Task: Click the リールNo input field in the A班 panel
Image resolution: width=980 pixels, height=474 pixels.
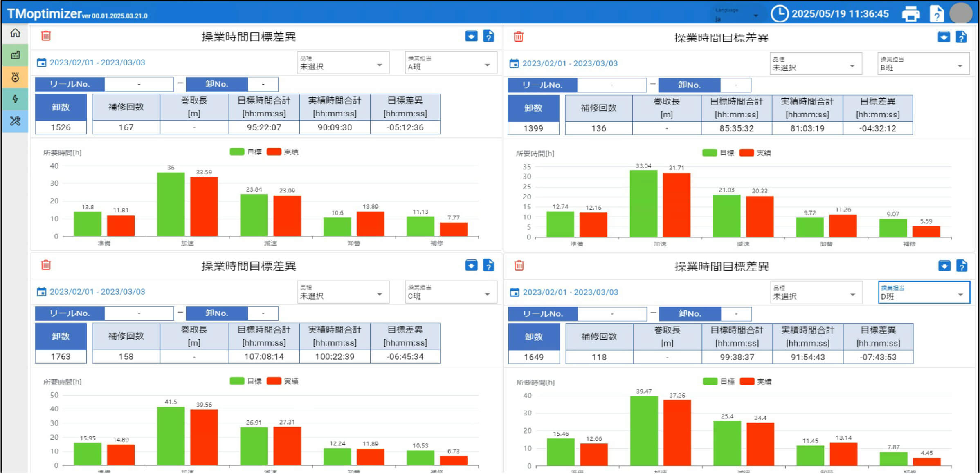Action: pos(139,84)
